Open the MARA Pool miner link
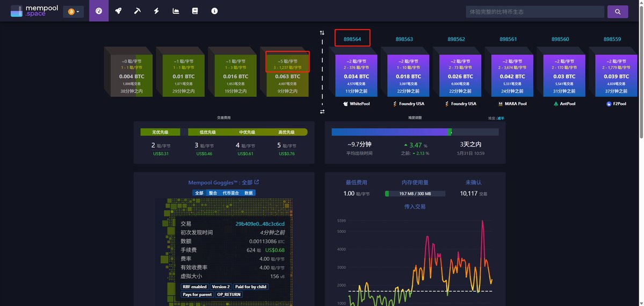This screenshot has width=644, height=306. pyautogui.click(x=512, y=104)
